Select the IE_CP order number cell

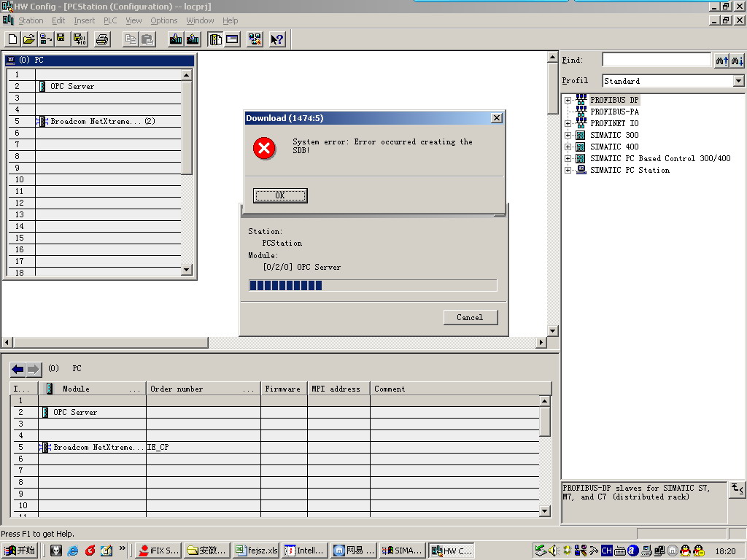[203, 447]
